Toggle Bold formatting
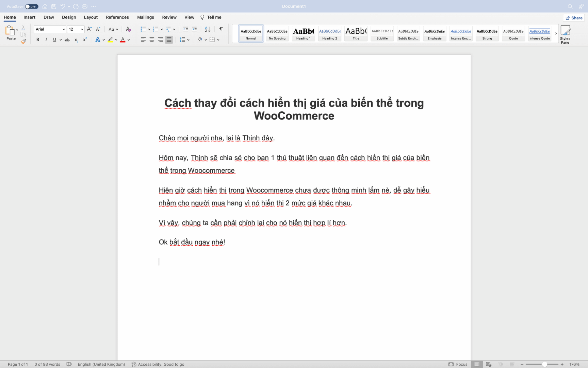Screen dimensions: 588x368 coord(38,40)
